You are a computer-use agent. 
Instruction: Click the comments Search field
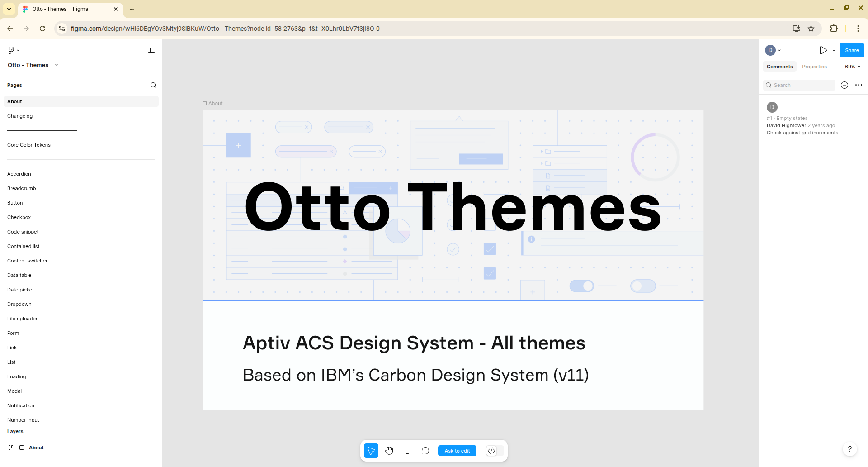799,85
